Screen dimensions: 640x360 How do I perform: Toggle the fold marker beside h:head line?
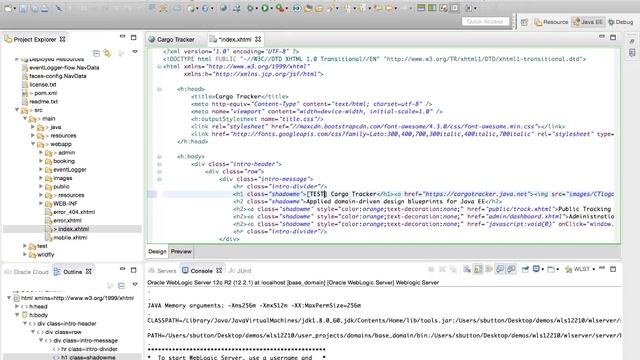pyautogui.click(x=160, y=89)
